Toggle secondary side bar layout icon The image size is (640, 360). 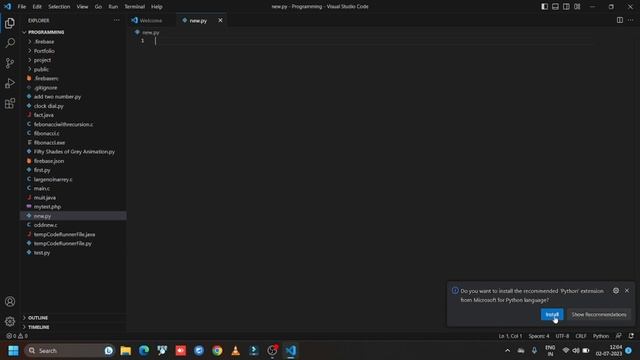(566, 7)
